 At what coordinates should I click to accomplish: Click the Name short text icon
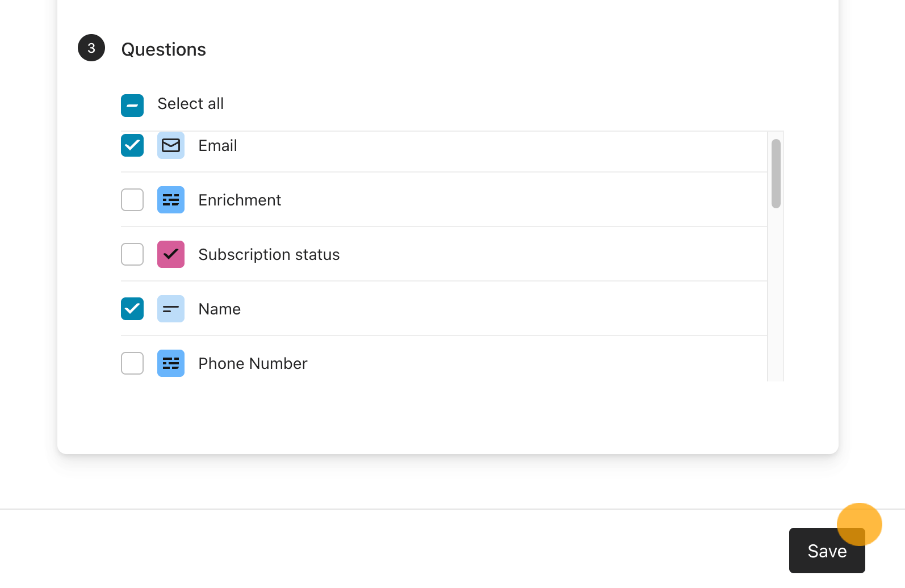(x=171, y=309)
